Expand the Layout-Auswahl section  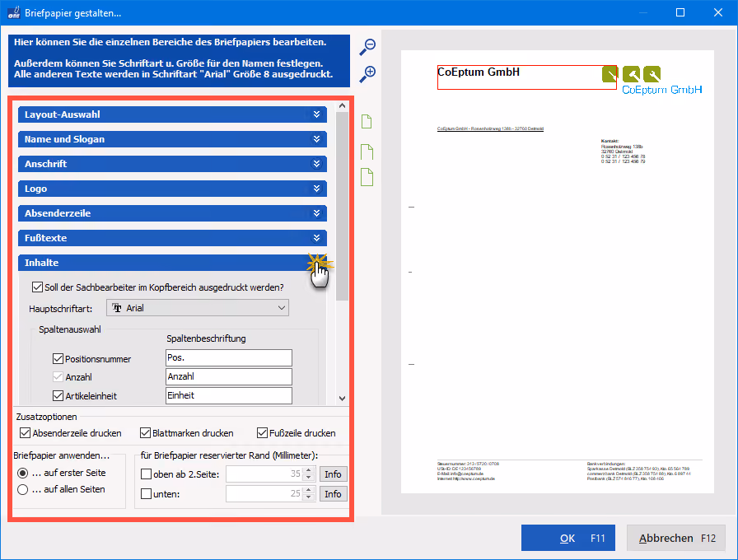[x=172, y=114]
